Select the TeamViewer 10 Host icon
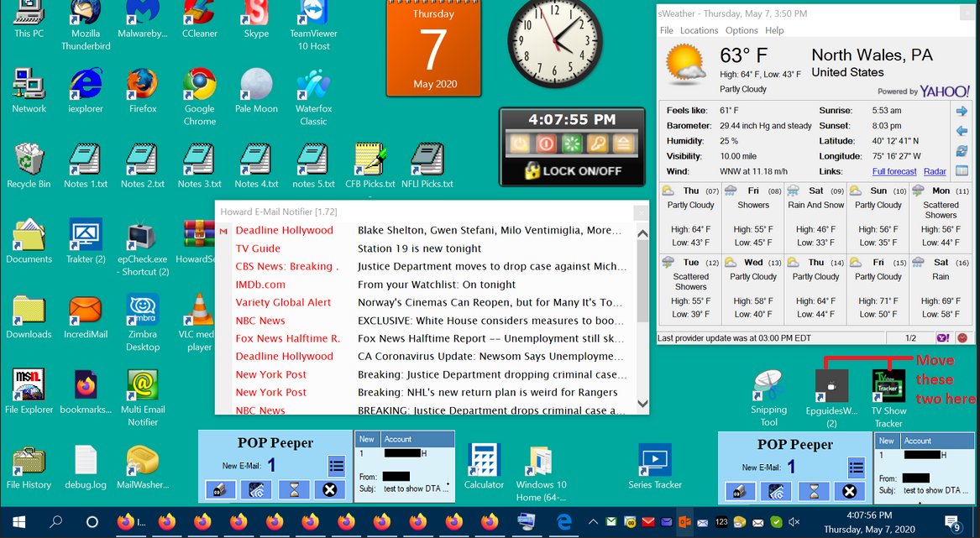 313,13
